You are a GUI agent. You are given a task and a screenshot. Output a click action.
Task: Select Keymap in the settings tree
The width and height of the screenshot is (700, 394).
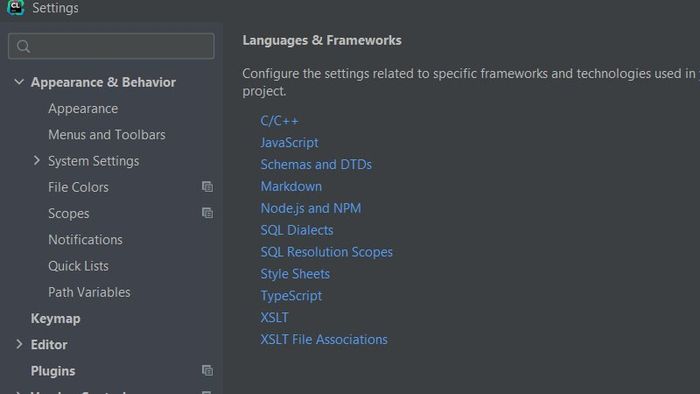coord(55,319)
